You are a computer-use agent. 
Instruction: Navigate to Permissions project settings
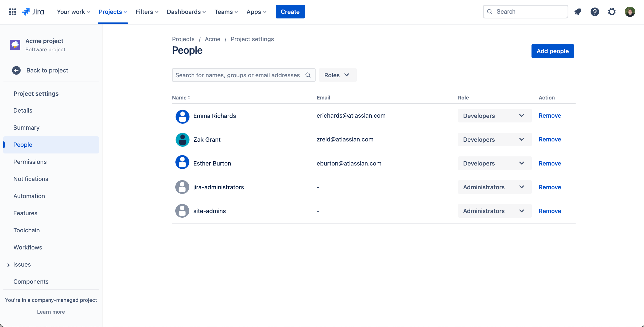point(30,161)
